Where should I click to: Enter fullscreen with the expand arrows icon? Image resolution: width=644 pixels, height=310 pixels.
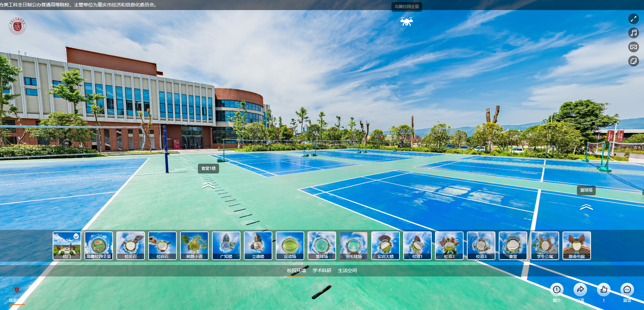coord(633,19)
